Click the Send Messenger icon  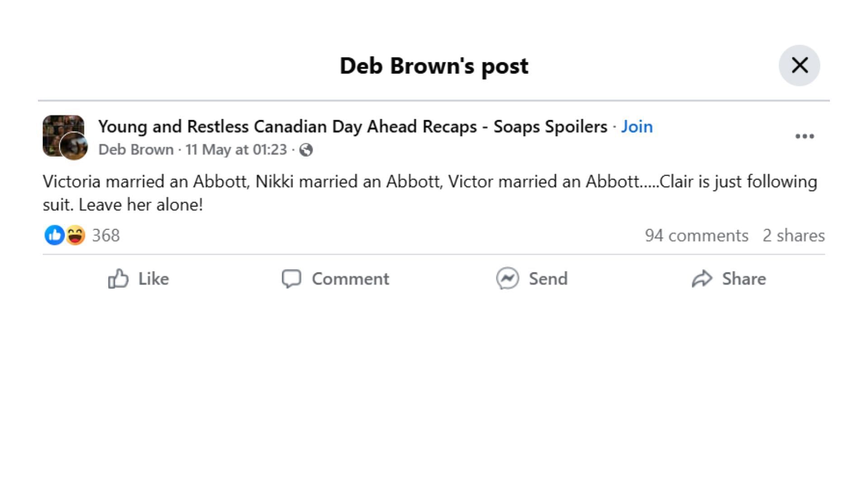(x=507, y=278)
